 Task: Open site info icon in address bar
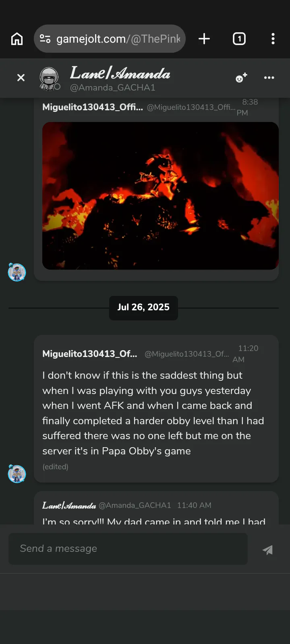click(45, 39)
